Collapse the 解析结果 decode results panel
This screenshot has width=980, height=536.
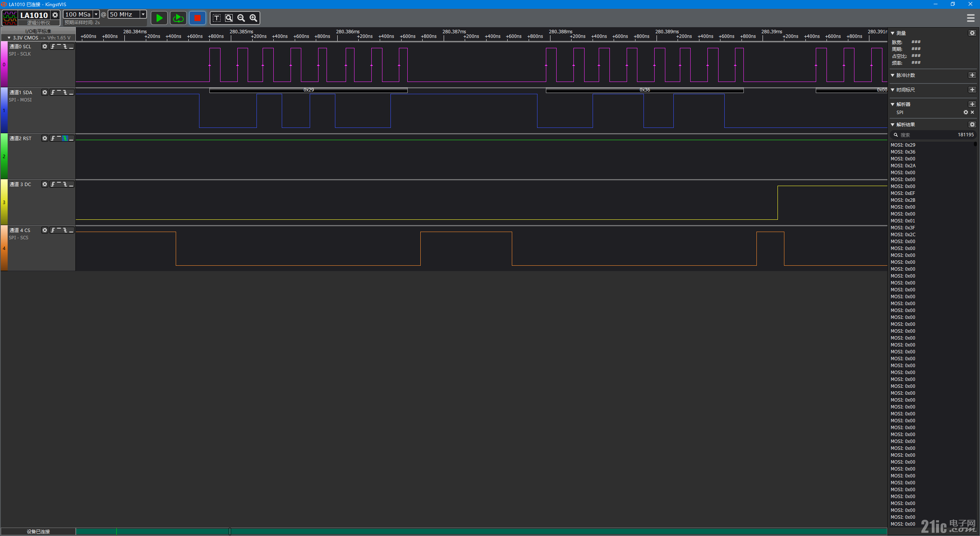[x=893, y=125]
